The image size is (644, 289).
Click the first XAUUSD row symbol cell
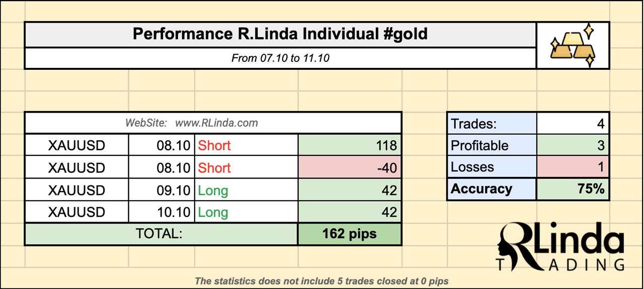click(x=77, y=146)
